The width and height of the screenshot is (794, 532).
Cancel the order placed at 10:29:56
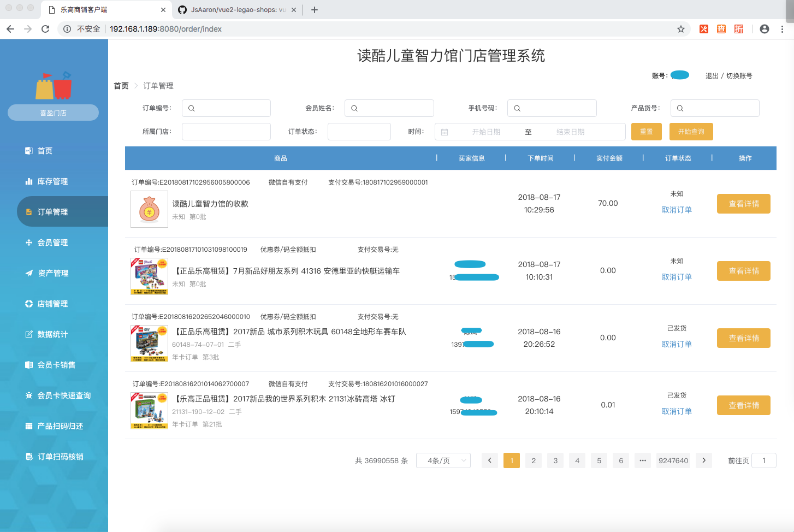677,210
